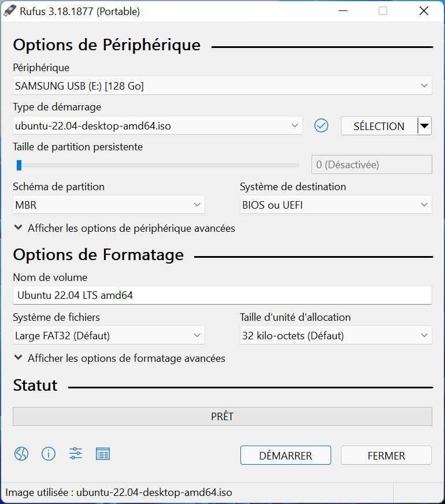
Task: Click the DÉMARRER button
Action: 285,455
